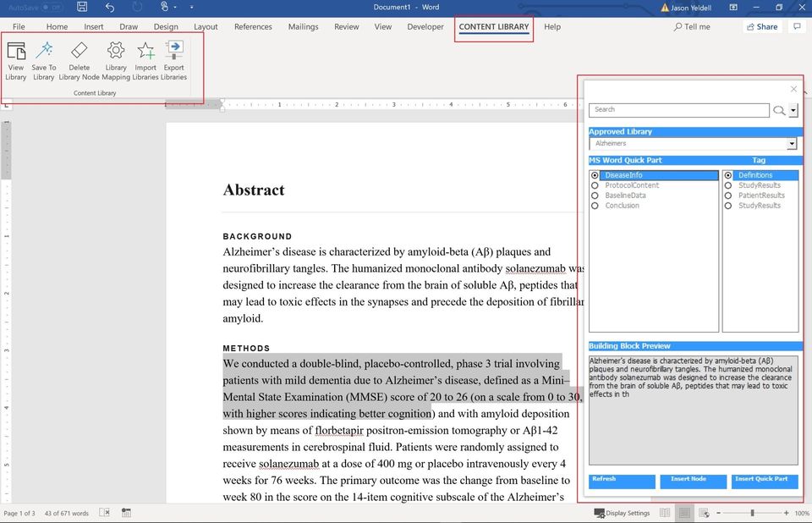The width and height of the screenshot is (812, 523).
Task: Click the Building Block Preview text area
Action: coord(693,410)
